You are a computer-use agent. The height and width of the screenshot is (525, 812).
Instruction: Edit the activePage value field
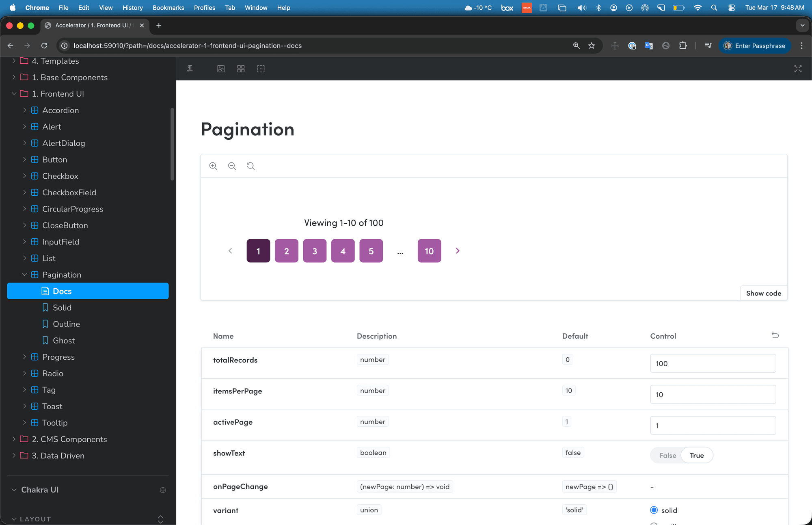713,426
